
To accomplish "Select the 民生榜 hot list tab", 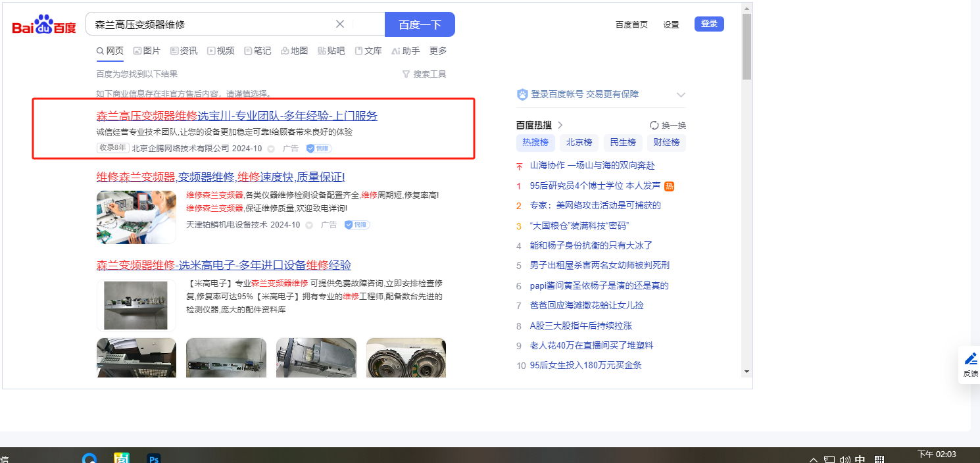I will (623, 142).
